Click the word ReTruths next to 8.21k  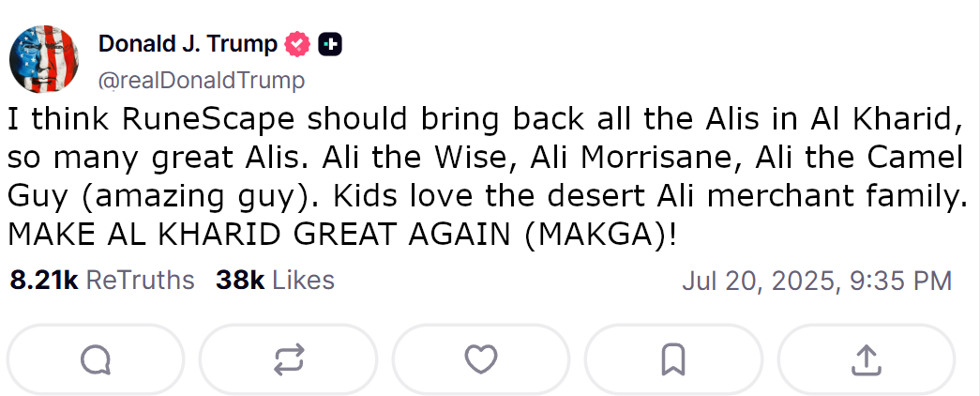point(140,281)
